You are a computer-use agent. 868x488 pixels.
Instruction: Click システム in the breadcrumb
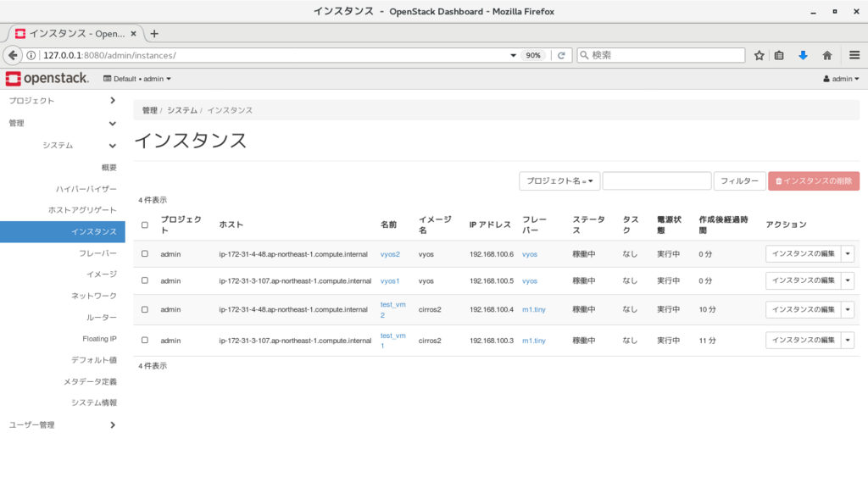coord(182,111)
